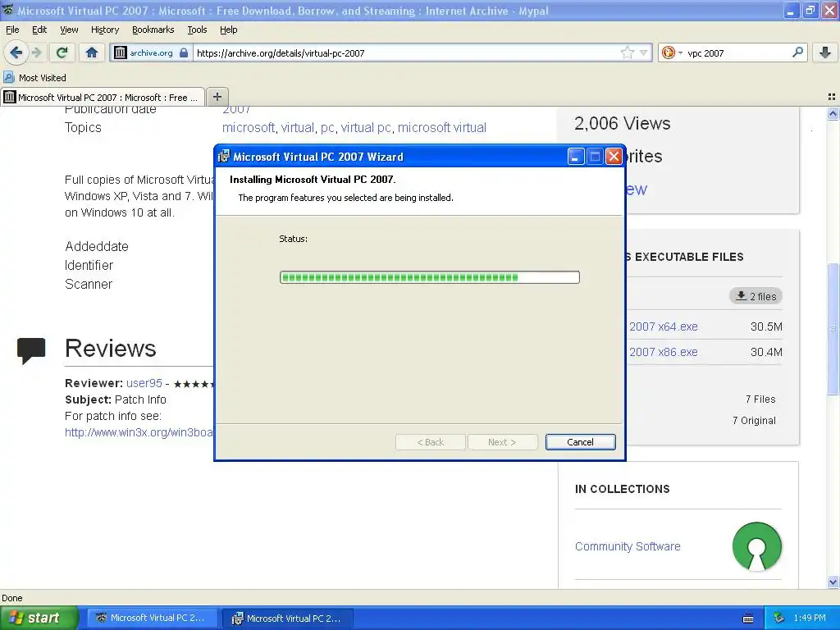Download the 2007 x64.exe file

coord(663,326)
